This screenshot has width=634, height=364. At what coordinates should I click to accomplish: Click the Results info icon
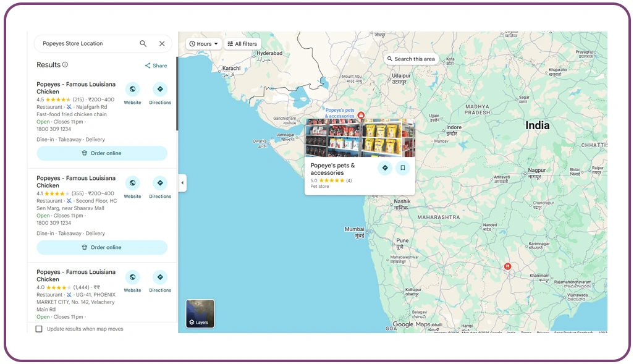65,65
